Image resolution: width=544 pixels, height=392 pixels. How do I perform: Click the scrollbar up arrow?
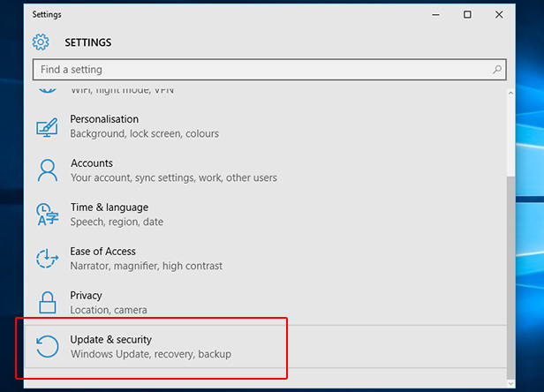point(510,93)
